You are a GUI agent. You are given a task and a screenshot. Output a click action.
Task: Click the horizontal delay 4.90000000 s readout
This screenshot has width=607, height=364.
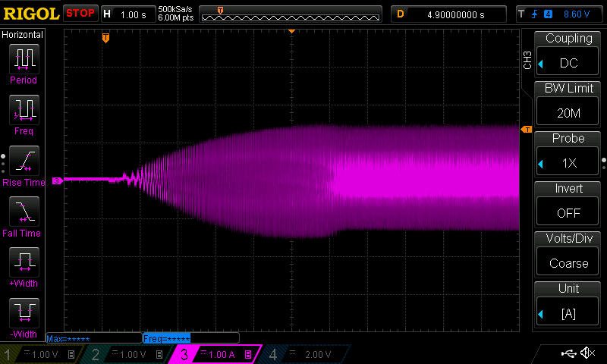[x=448, y=14]
